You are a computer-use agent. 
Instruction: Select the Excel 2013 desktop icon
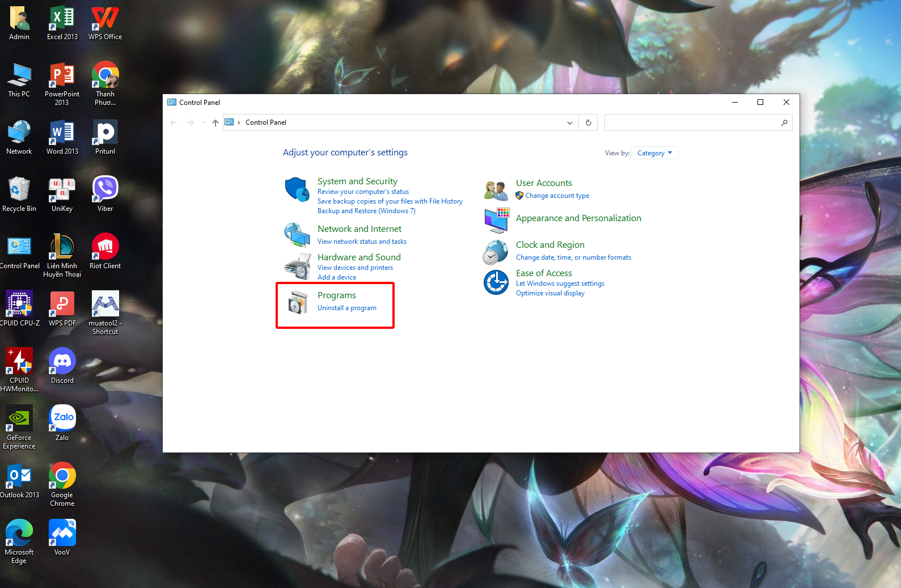62,23
